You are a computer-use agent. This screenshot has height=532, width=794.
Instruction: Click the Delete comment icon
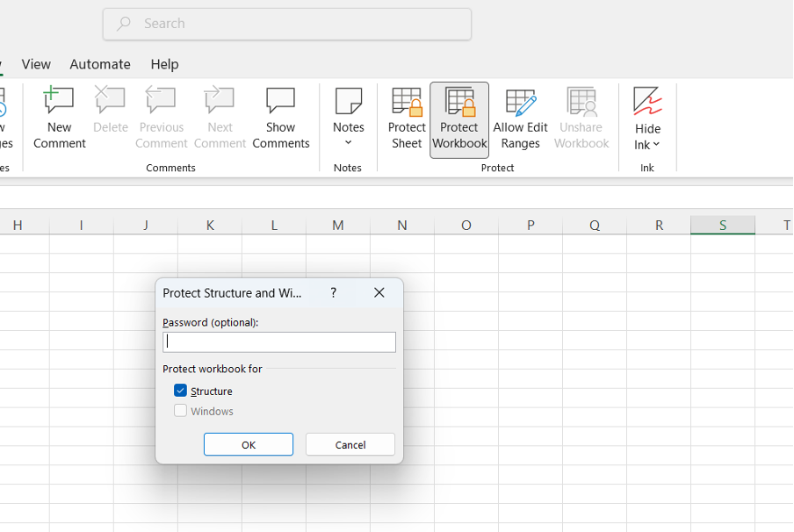pyautogui.click(x=111, y=102)
